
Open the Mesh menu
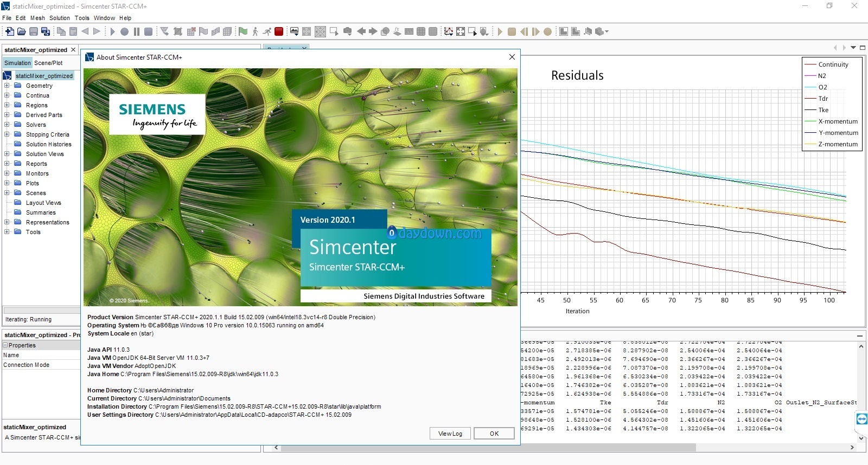click(x=37, y=18)
